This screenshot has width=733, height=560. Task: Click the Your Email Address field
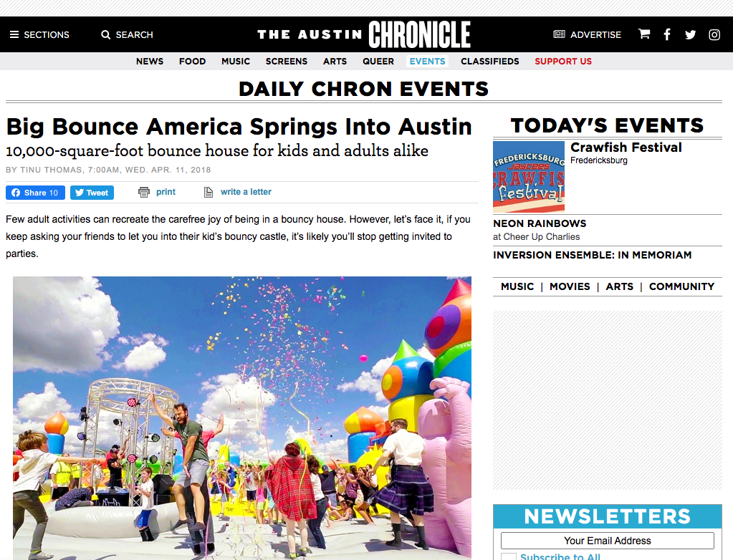[x=608, y=541]
